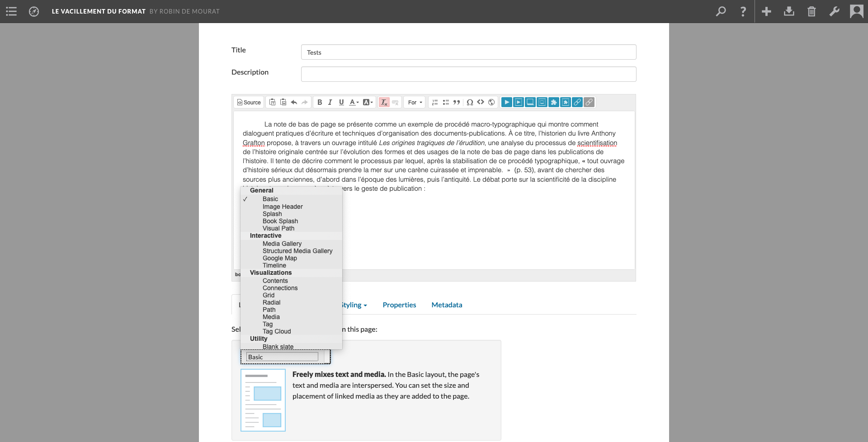
Task: Click the remove format icon
Action: pyautogui.click(x=384, y=103)
